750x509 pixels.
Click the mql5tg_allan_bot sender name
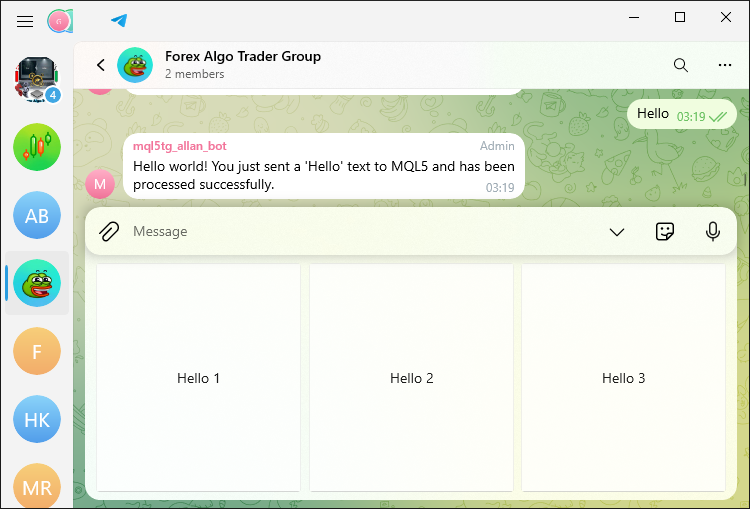180,146
